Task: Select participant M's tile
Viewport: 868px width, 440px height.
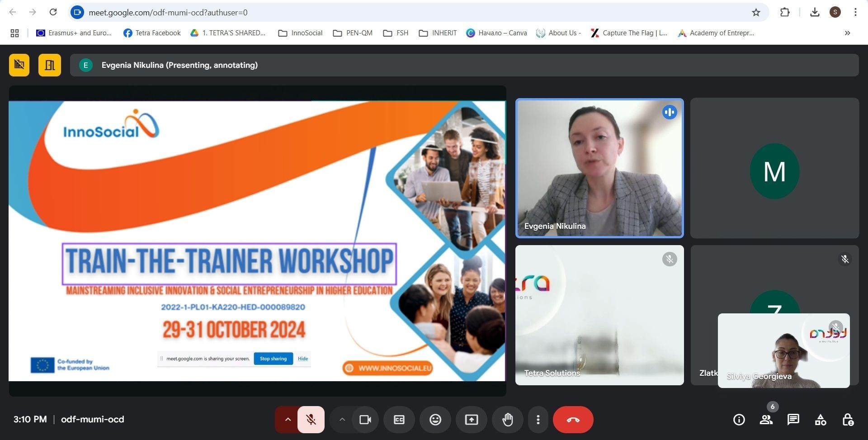Action: click(x=774, y=168)
